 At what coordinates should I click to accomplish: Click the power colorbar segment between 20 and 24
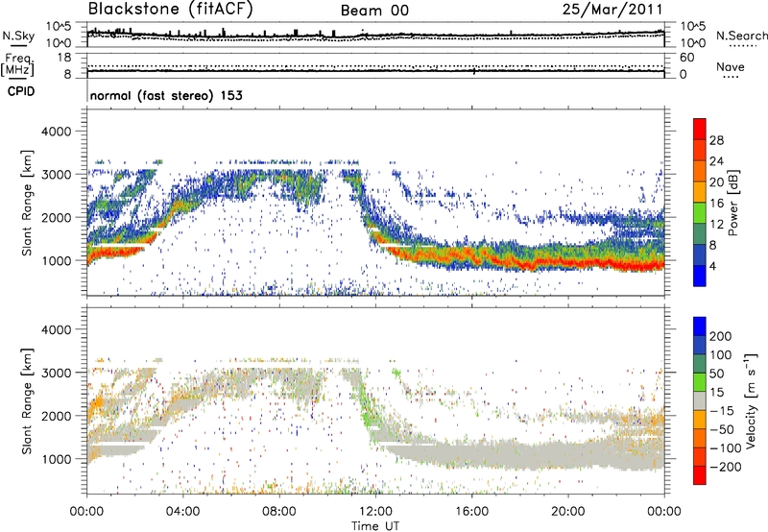(x=700, y=171)
